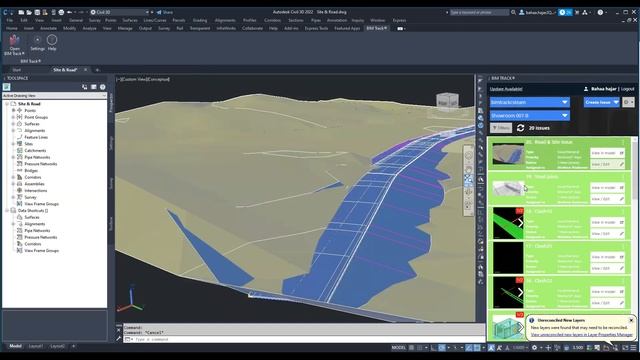
Task: Select the Orbit tool on navigation bar
Action: [x=469, y=191]
